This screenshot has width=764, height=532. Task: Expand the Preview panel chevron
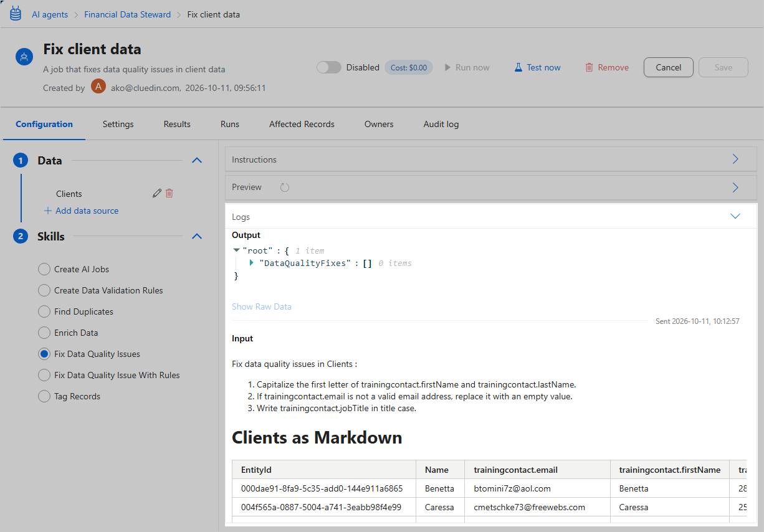[735, 187]
